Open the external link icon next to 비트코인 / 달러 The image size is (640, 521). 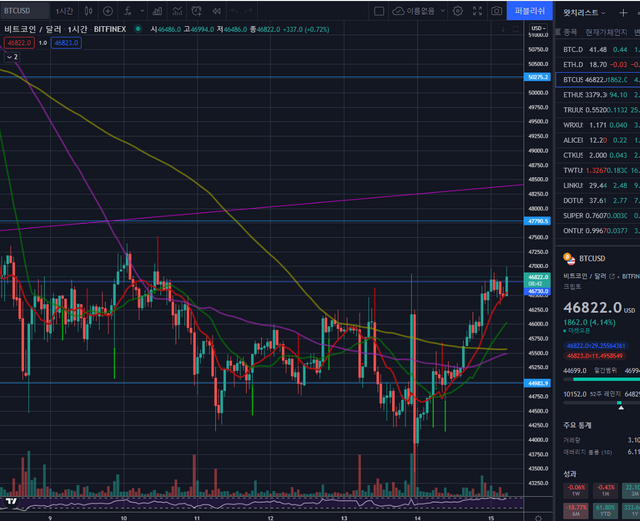612,276
